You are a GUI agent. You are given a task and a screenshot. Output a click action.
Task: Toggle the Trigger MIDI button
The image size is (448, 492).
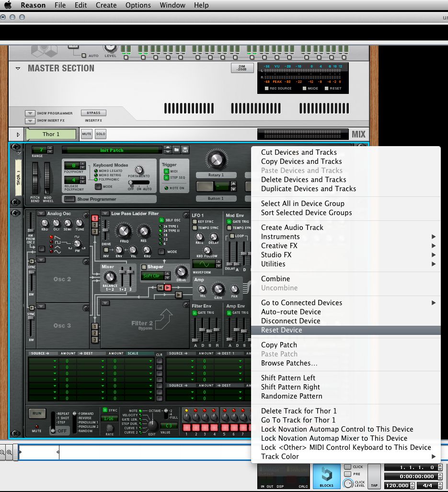tap(167, 172)
